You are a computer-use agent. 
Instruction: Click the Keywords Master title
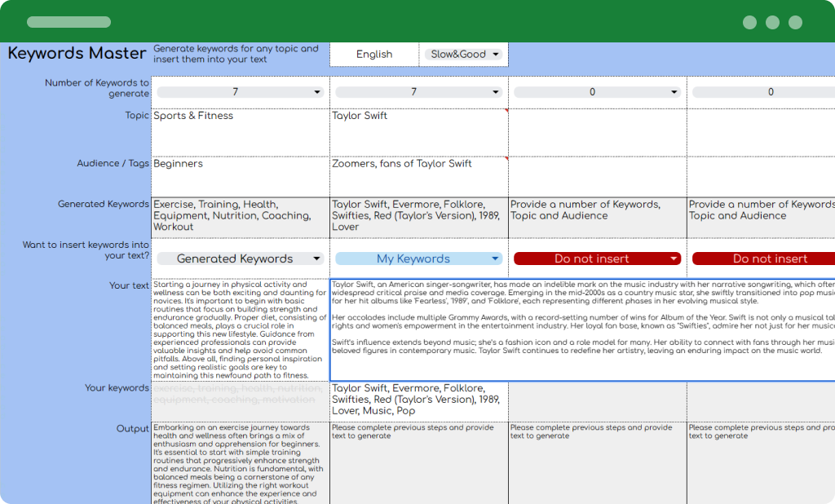click(x=76, y=52)
